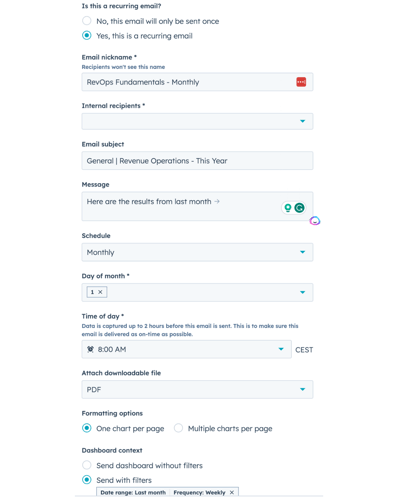
Task: Click the alarm clock icon beside 8:00 AM
Action: coord(90,349)
